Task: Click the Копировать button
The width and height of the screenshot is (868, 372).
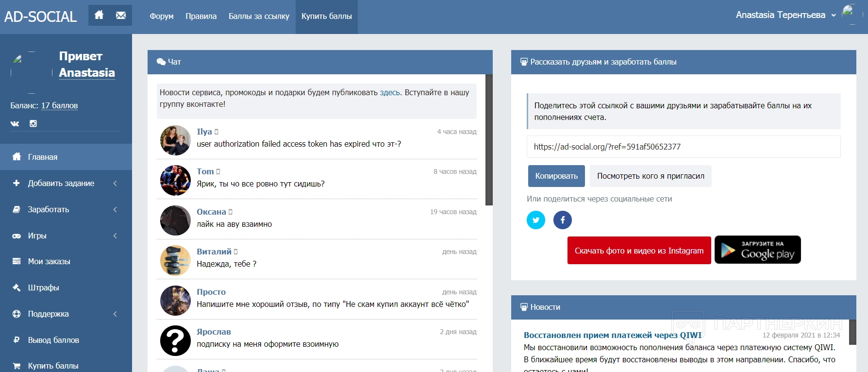Action: pos(556,176)
